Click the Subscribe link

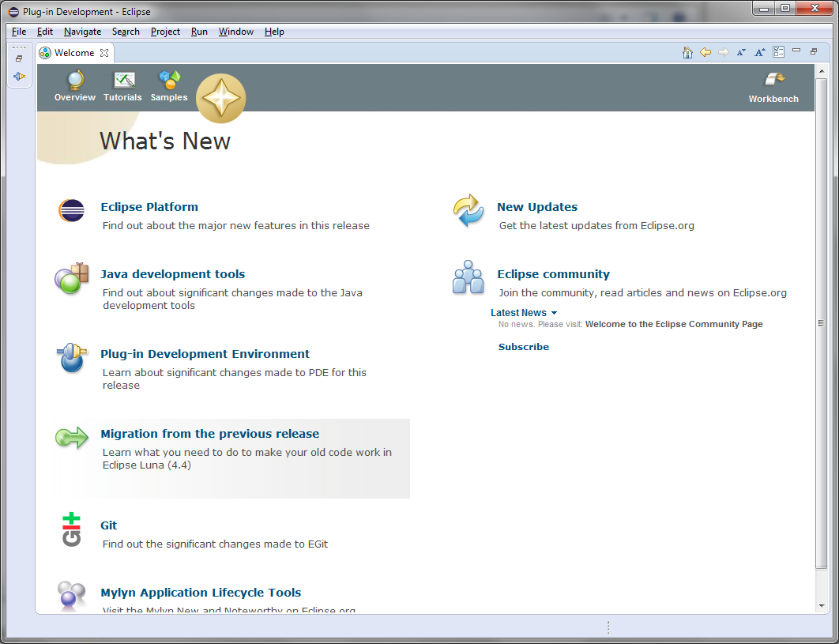pyautogui.click(x=523, y=347)
